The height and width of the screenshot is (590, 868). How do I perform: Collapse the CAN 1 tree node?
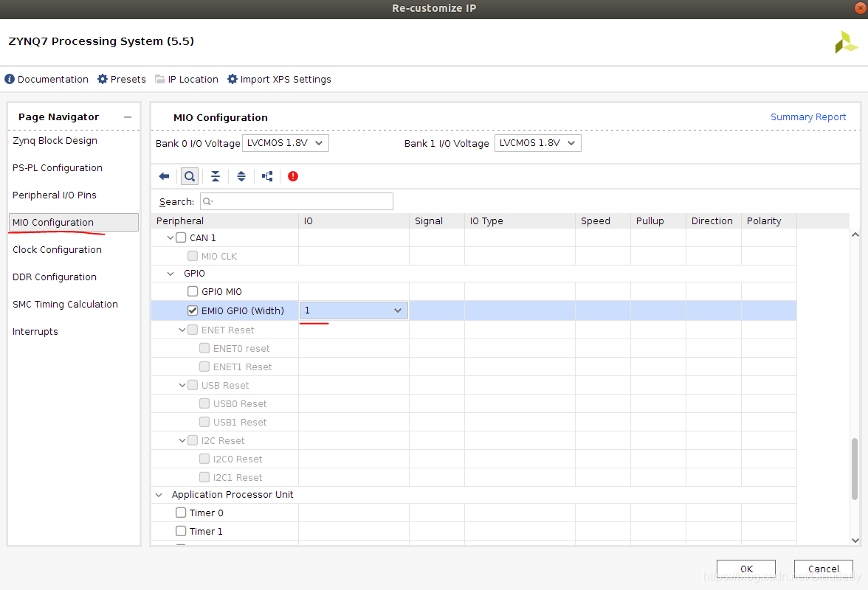click(x=170, y=237)
